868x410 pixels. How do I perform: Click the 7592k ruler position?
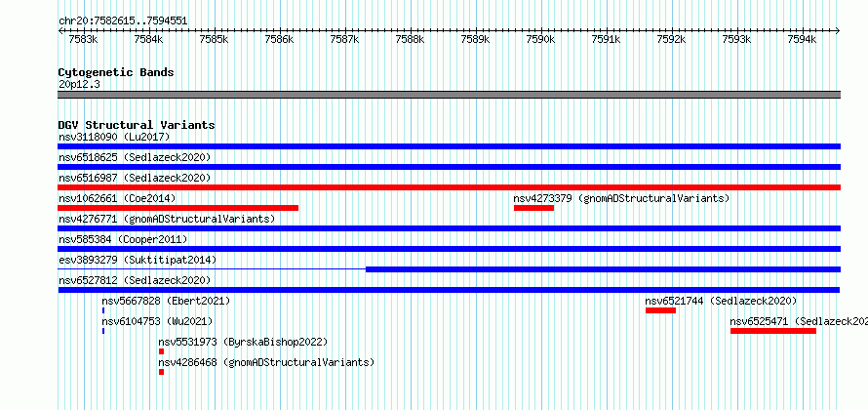click(672, 39)
